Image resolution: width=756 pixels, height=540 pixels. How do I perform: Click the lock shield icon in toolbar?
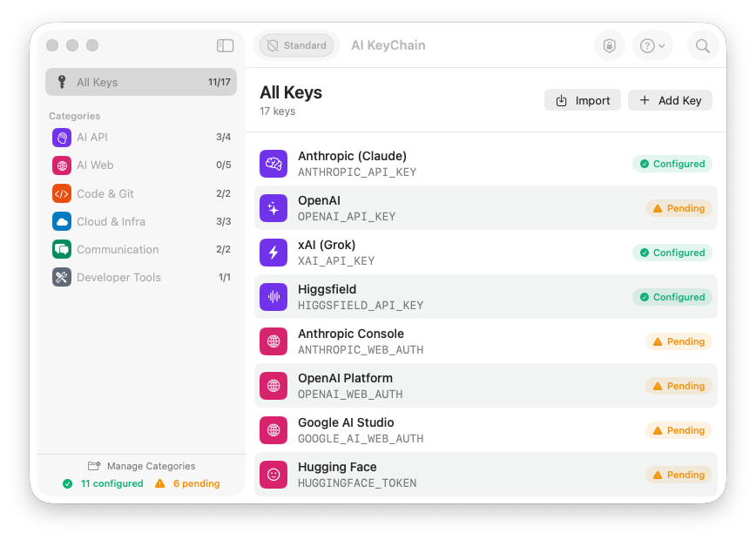pyautogui.click(x=609, y=46)
